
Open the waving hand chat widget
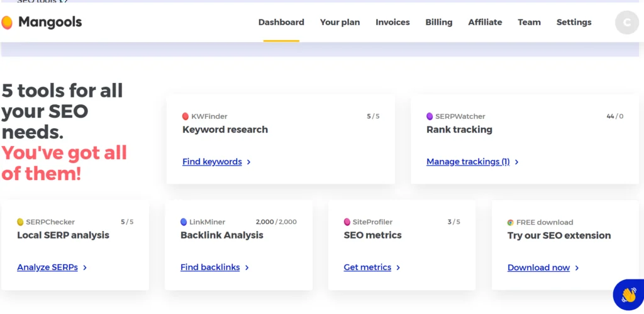tap(628, 294)
